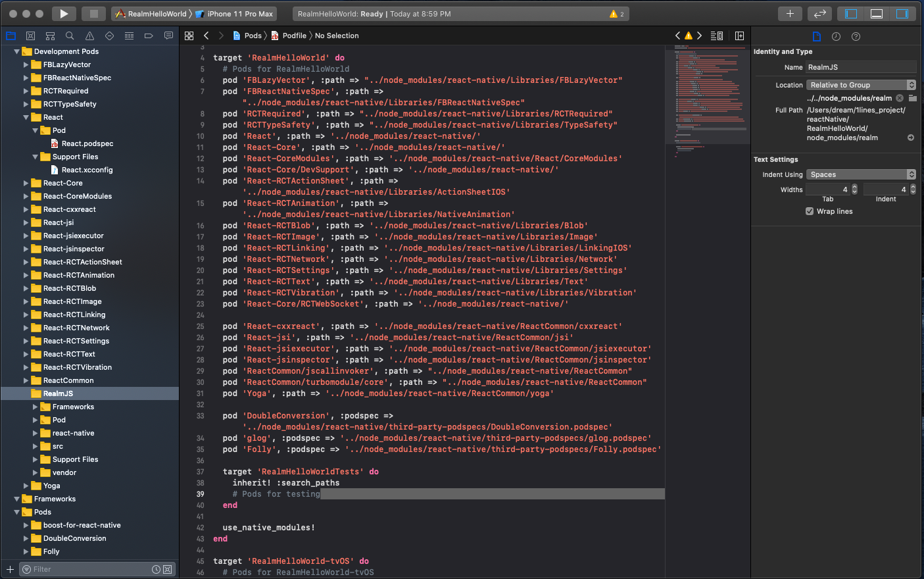This screenshot has width=924, height=579.
Task: Open the Source Control navigator
Action: click(30, 36)
